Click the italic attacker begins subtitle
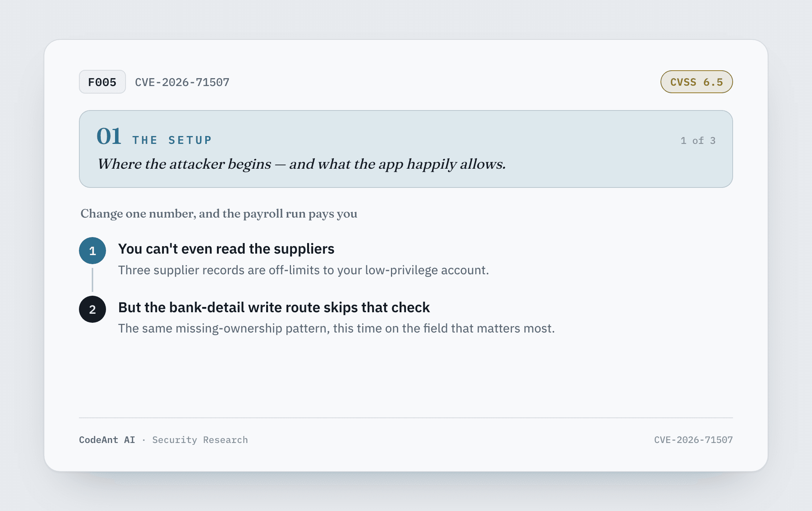812x511 pixels. point(301,164)
